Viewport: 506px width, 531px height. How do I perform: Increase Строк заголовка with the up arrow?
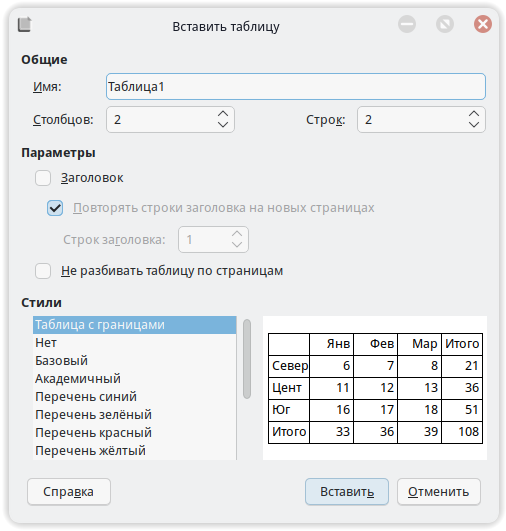tap(237, 234)
